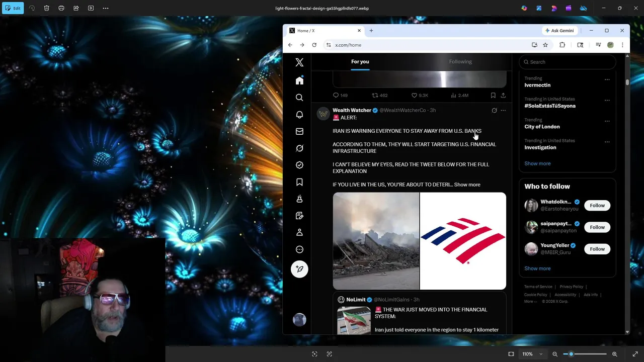Follow the WhatdoIkn... account
Image resolution: width=644 pixels, height=362 pixels.
(x=597, y=205)
